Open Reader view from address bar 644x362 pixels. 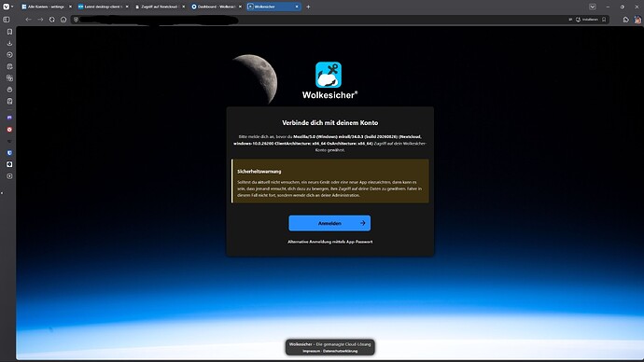tap(570, 20)
